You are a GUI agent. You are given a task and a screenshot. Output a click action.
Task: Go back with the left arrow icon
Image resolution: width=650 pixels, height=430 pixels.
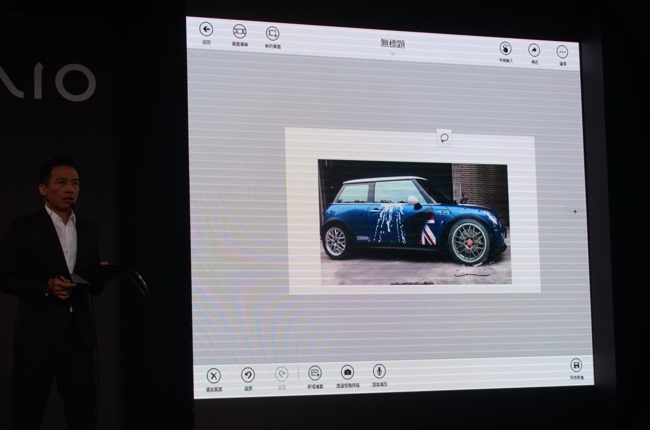click(206, 29)
